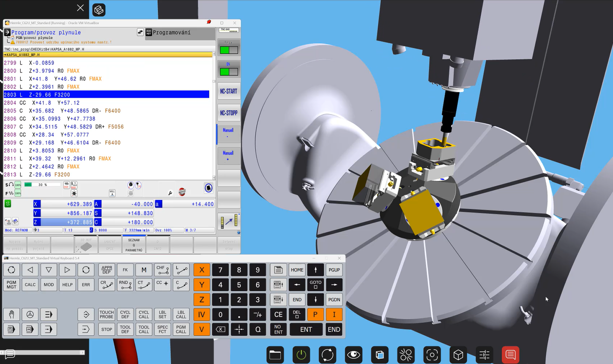Viewport: 613px width, 364px height.
Task: Click the program list scrollbar down arrow
Action: (x=214, y=178)
